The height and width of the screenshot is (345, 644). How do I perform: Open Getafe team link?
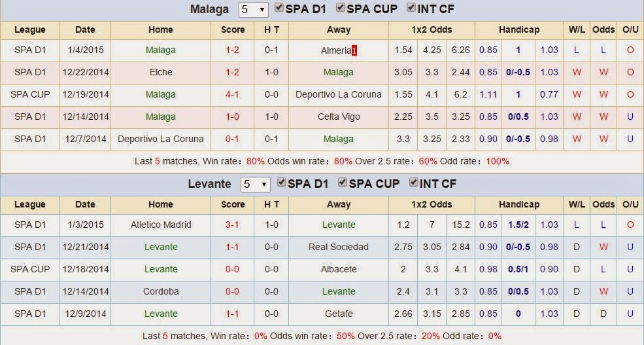[x=339, y=314]
